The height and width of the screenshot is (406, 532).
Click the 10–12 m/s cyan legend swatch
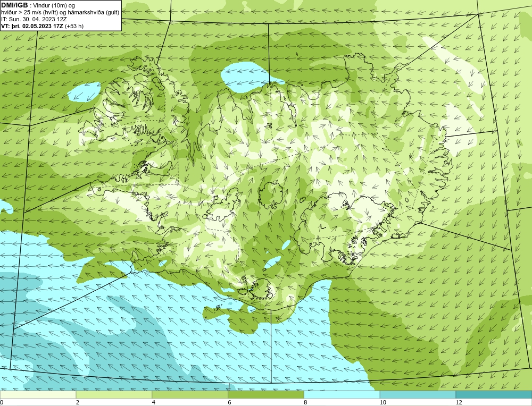click(418, 394)
